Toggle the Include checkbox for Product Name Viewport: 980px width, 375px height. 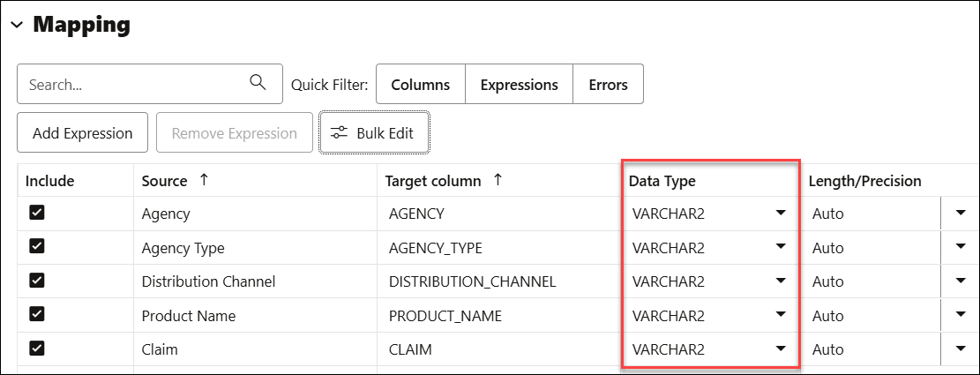click(x=37, y=315)
